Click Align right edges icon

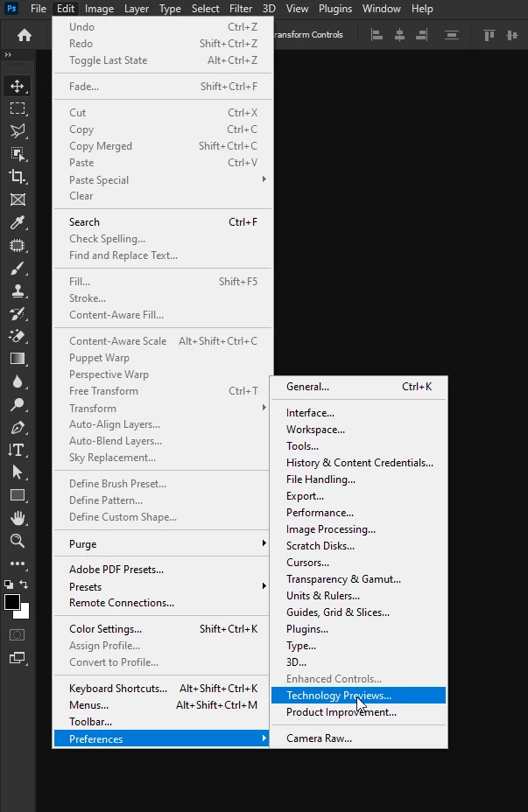pos(422,35)
